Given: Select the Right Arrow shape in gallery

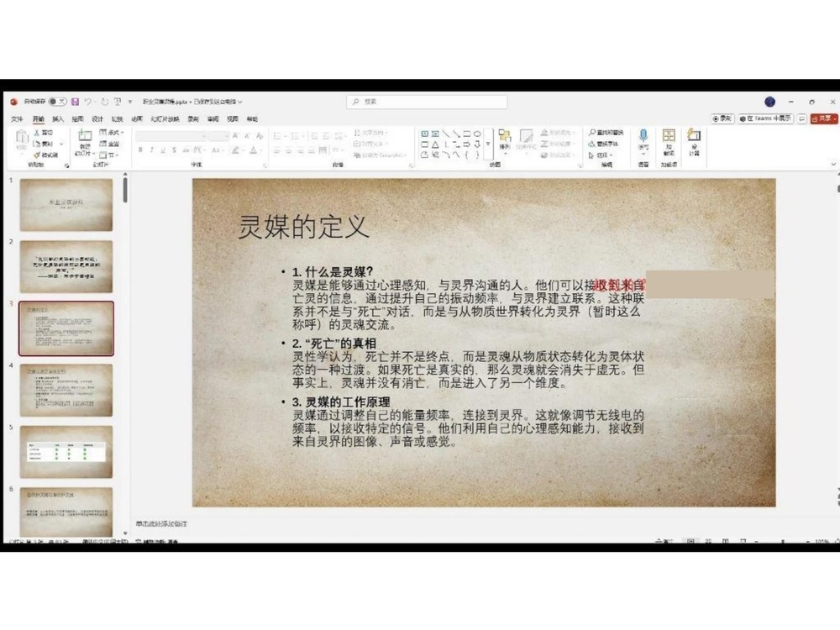Looking at the screenshot, I should tap(466, 144).
